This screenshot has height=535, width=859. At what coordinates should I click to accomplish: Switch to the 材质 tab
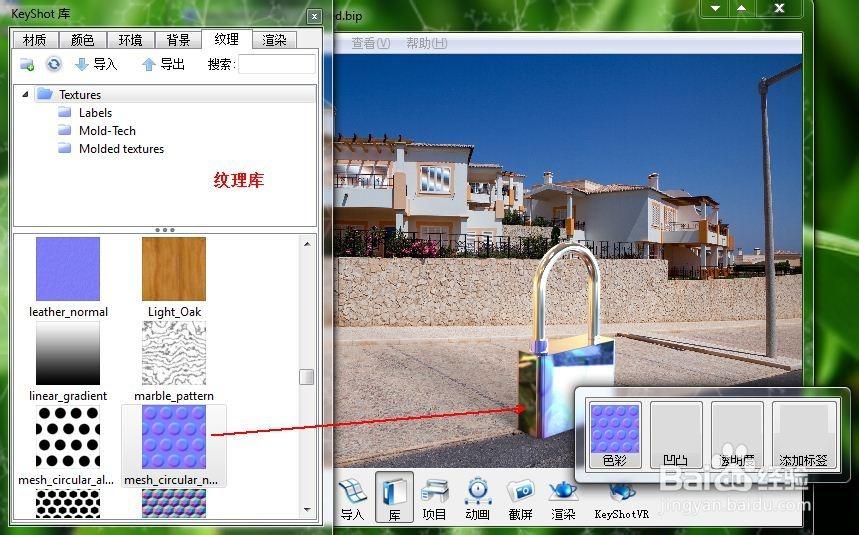(x=35, y=40)
